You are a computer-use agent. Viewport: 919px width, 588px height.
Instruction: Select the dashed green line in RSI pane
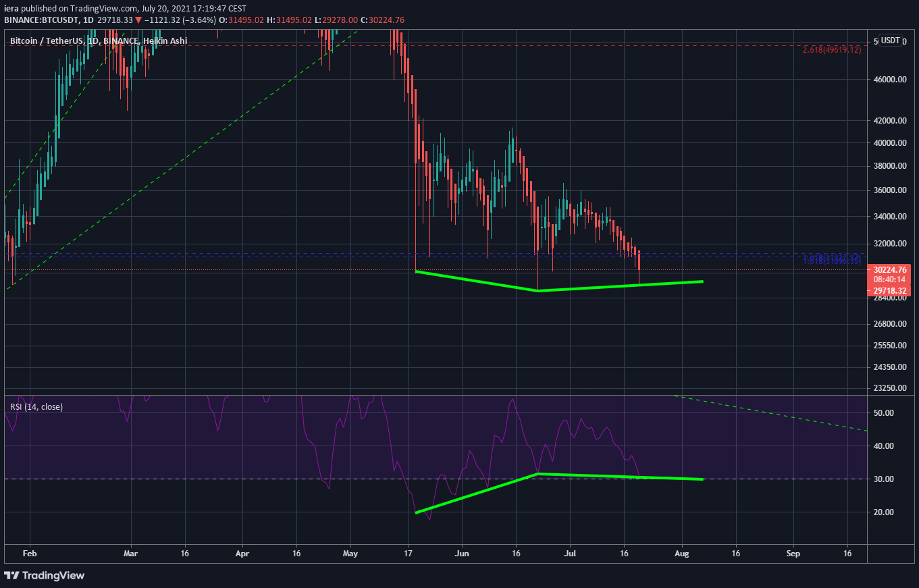[770, 412]
